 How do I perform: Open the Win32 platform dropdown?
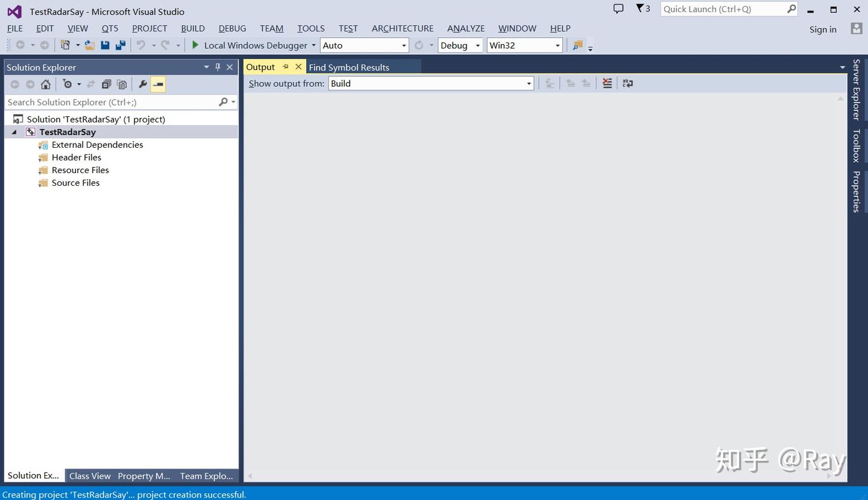556,45
